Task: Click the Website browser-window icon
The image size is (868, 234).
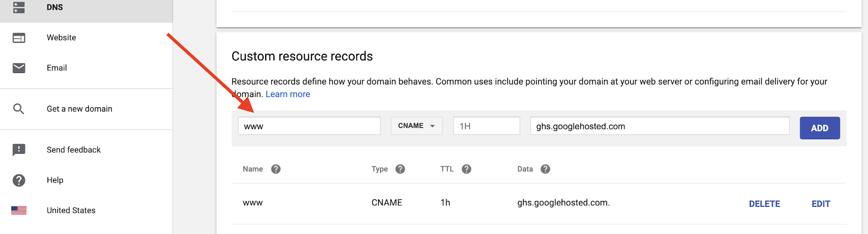Action: [x=19, y=38]
